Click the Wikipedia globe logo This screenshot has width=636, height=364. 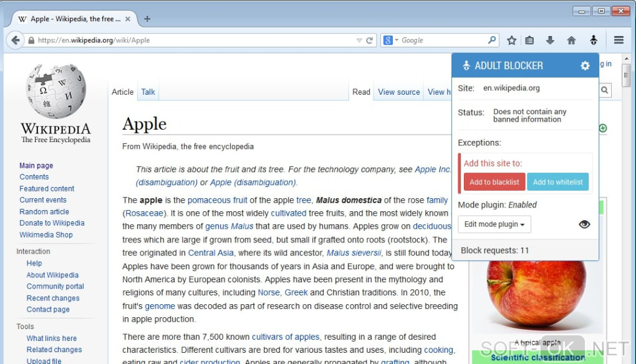(55, 91)
